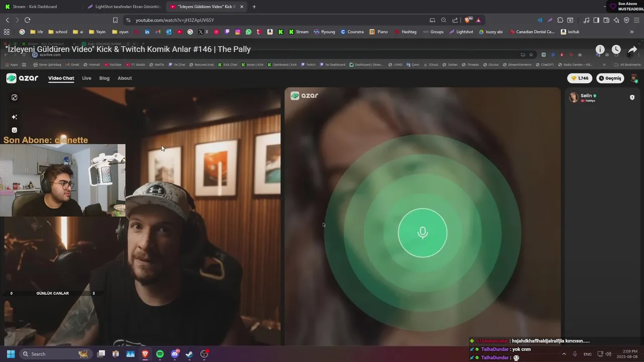Open Steam from the taskbar
The image size is (644, 362).
(189, 354)
